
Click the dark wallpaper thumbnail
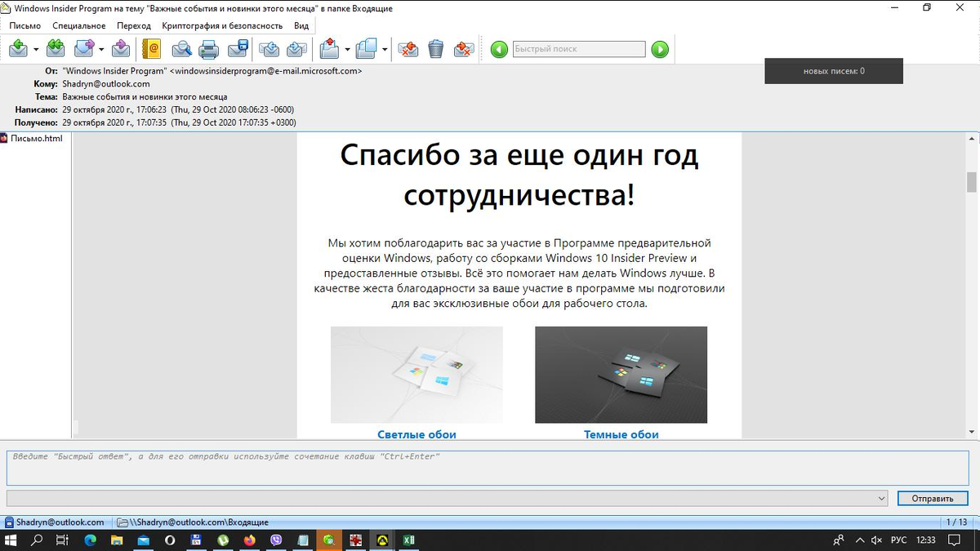[x=621, y=375]
